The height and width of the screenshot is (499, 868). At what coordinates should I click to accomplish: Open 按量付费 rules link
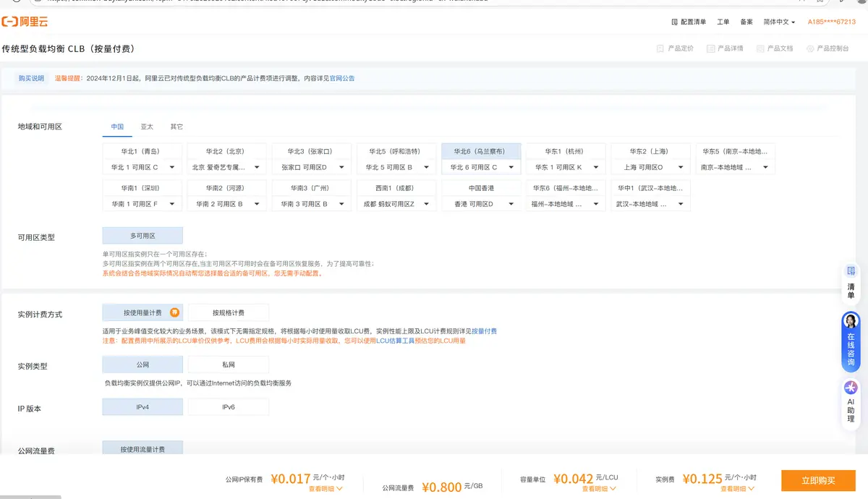(484, 331)
